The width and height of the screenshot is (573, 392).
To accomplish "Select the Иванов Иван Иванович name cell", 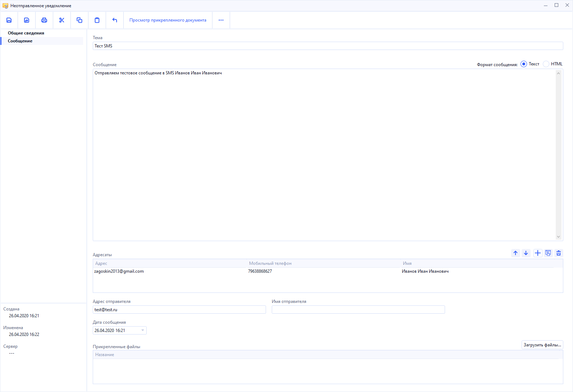I will pyautogui.click(x=425, y=271).
